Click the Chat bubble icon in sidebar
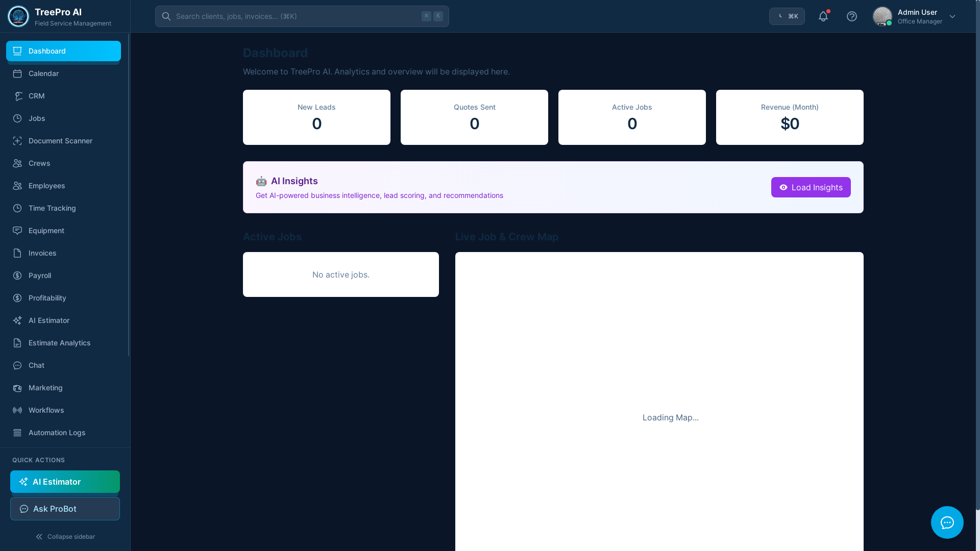 [17, 365]
